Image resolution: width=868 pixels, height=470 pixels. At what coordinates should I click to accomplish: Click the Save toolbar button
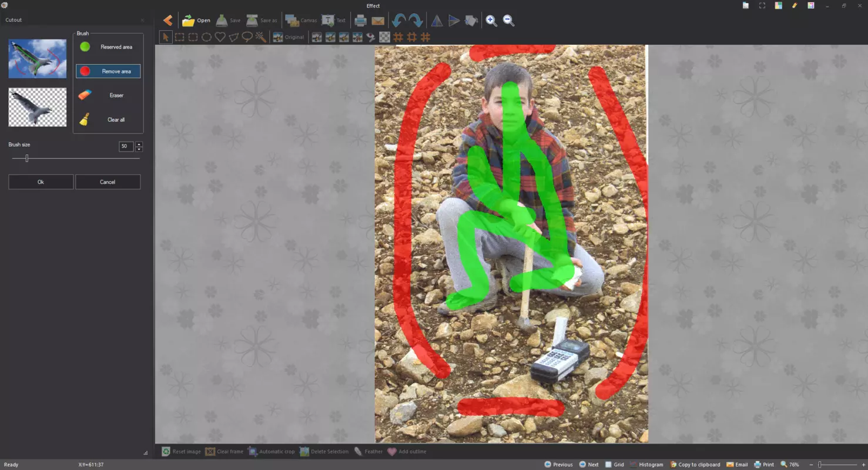(x=229, y=21)
